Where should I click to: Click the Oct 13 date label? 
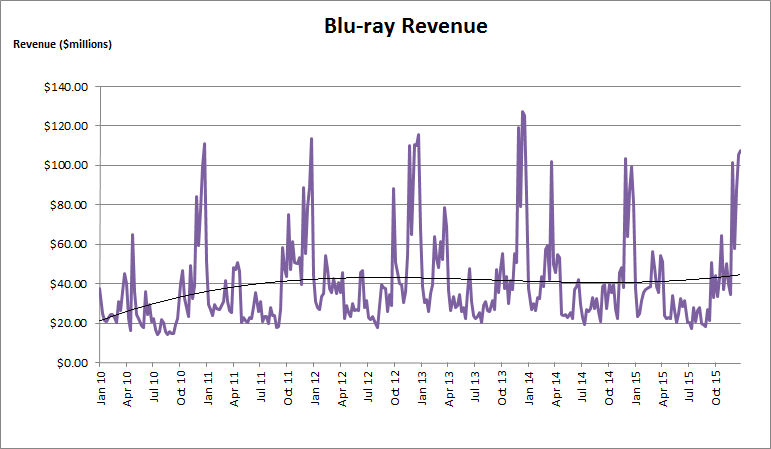[x=502, y=389]
